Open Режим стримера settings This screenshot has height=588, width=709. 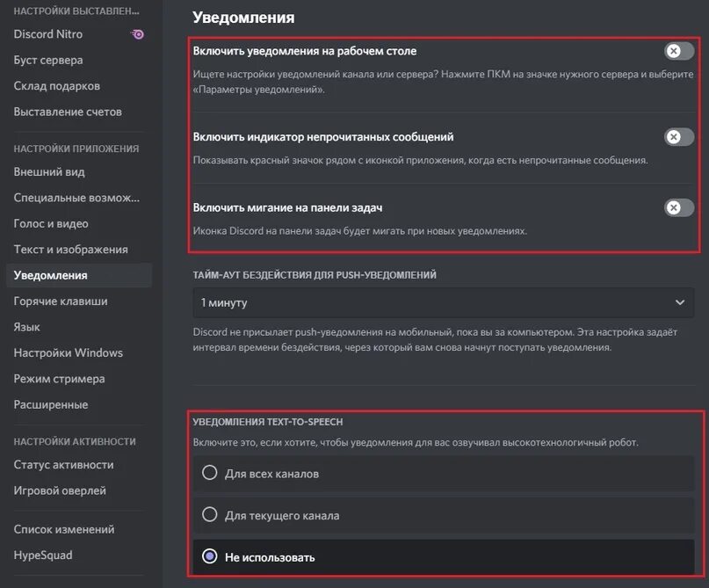pos(59,379)
